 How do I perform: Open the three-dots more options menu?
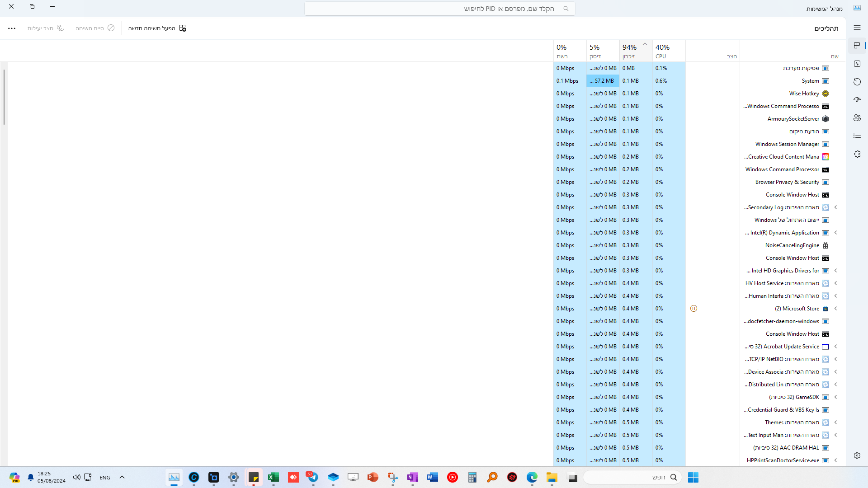(x=12, y=28)
